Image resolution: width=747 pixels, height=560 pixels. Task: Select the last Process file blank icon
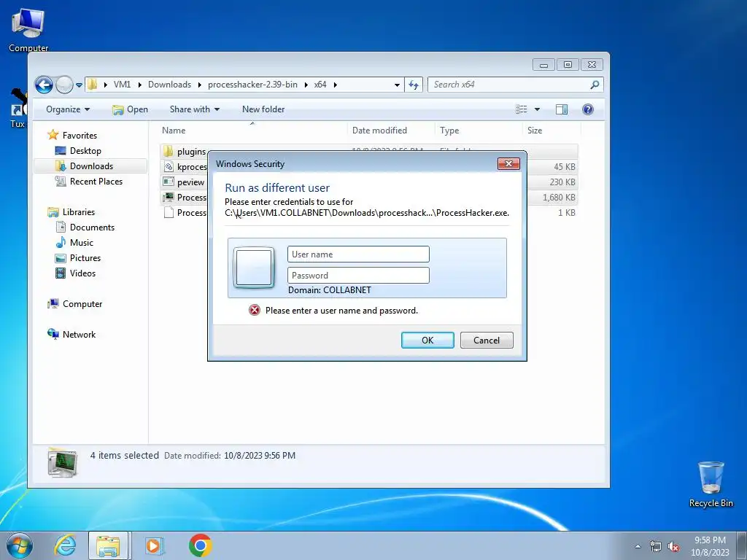(169, 212)
